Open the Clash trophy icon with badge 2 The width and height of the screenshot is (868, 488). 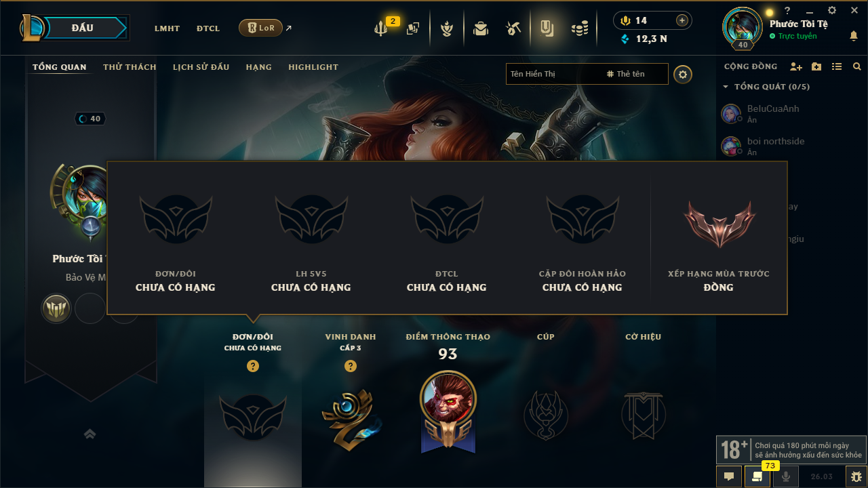(x=381, y=28)
